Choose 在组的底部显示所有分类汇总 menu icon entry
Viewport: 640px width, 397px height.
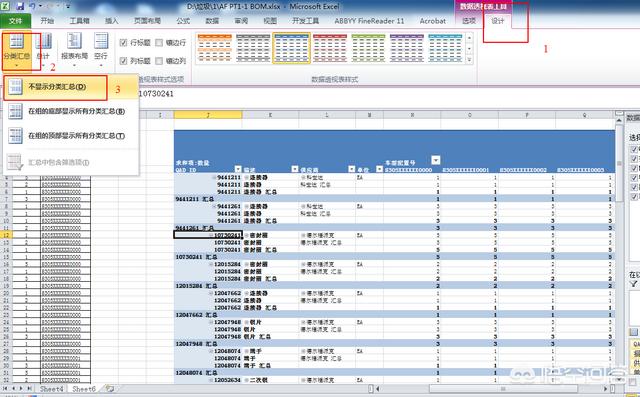(x=16, y=111)
